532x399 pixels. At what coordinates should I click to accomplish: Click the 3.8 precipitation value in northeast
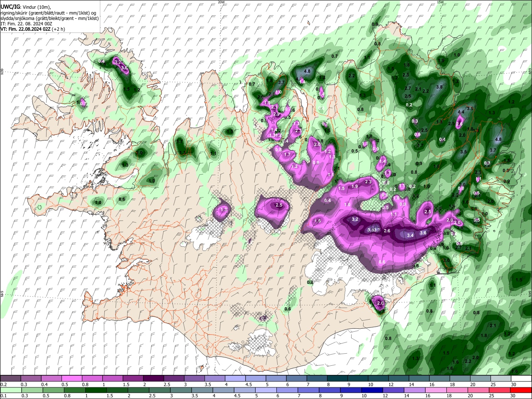[439, 87]
